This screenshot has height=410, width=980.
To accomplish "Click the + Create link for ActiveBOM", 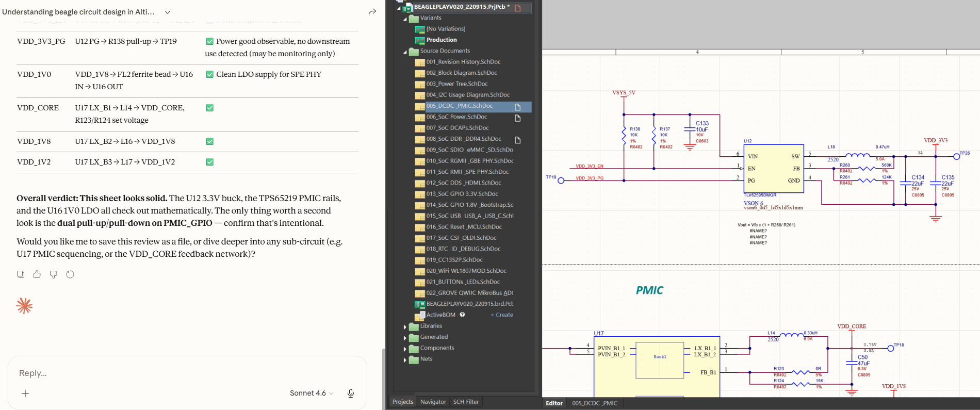I will tap(502, 315).
